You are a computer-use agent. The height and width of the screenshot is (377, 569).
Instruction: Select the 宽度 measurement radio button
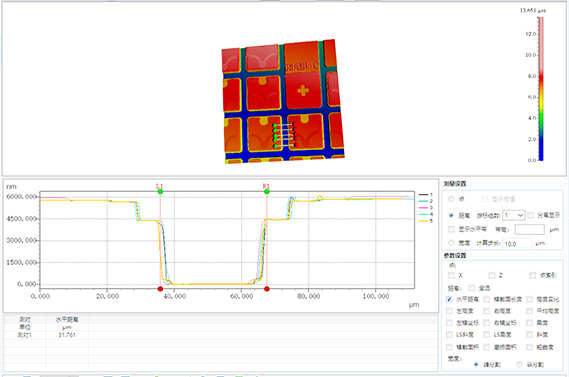click(451, 243)
